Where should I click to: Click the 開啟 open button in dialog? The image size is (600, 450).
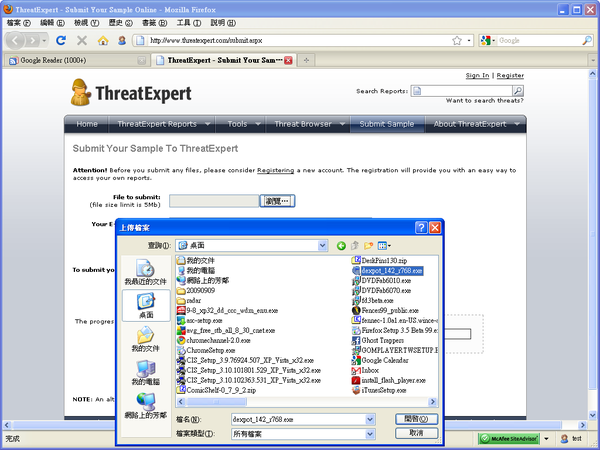416,419
